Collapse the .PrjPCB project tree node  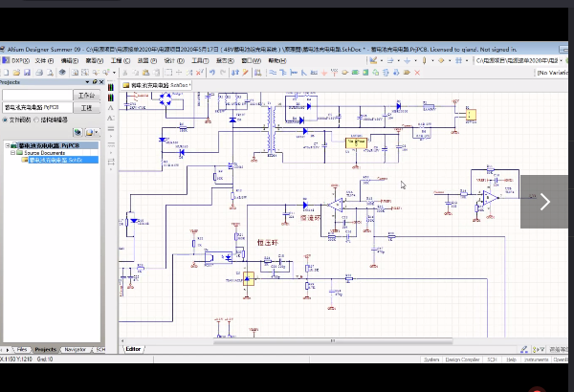(x=7, y=145)
